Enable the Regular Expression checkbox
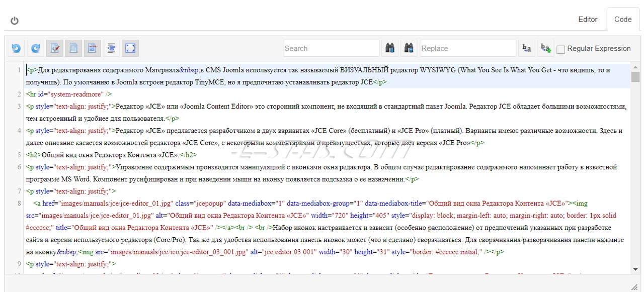The width and height of the screenshot is (644, 292). click(561, 49)
